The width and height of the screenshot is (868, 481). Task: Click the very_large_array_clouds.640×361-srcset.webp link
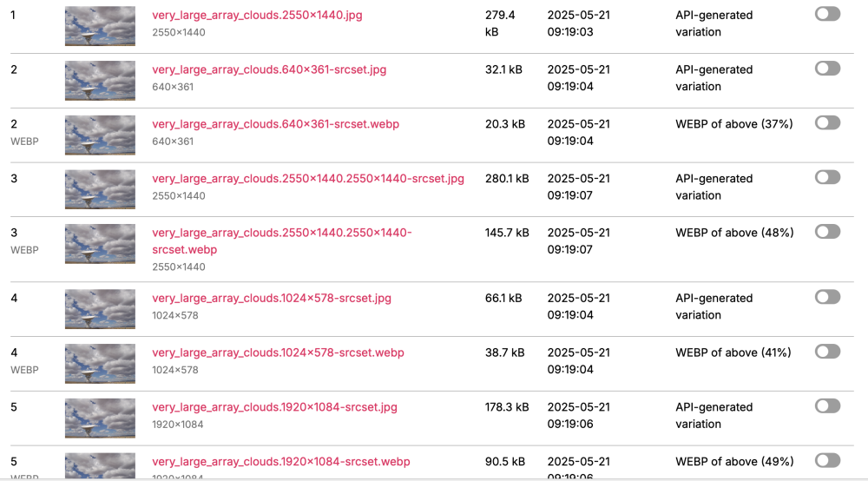[x=275, y=124]
